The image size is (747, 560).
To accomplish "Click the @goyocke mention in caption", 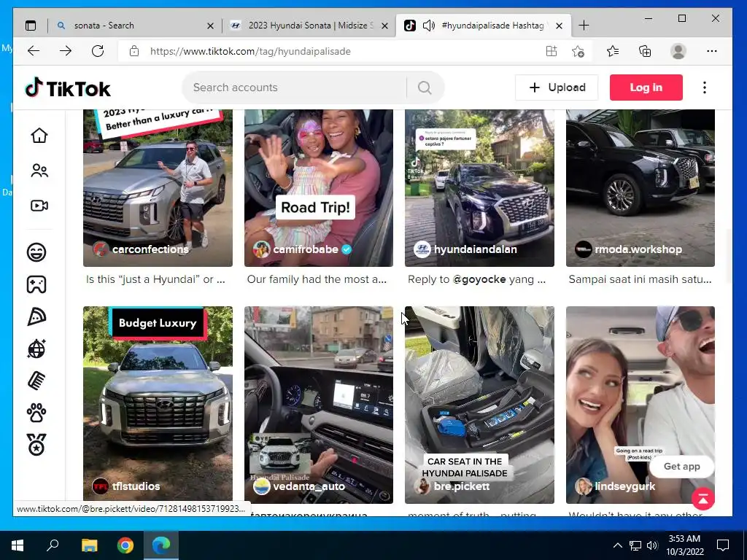I will coord(479,279).
